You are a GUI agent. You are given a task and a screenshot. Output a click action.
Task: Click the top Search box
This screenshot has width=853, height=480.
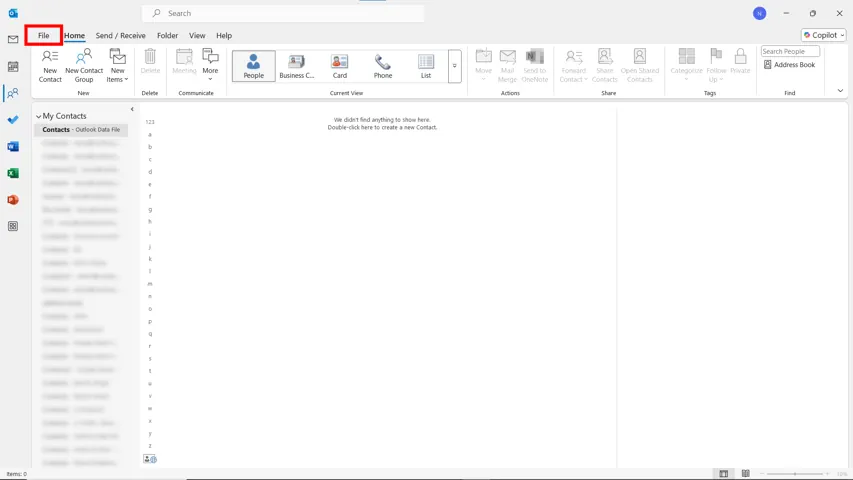click(283, 13)
